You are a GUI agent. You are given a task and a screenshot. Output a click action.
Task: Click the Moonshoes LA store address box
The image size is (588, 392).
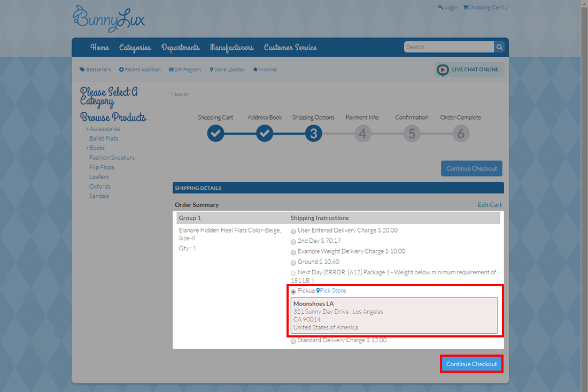click(394, 316)
